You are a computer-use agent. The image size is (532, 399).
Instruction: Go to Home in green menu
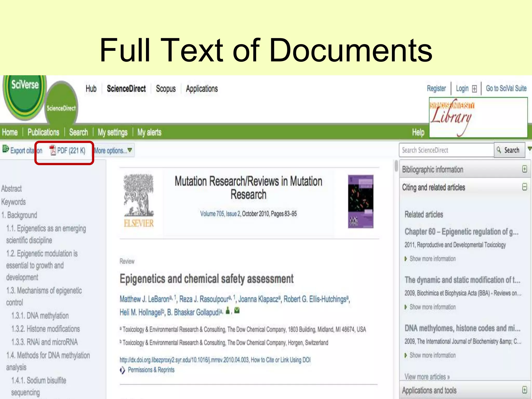click(x=10, y=132)
